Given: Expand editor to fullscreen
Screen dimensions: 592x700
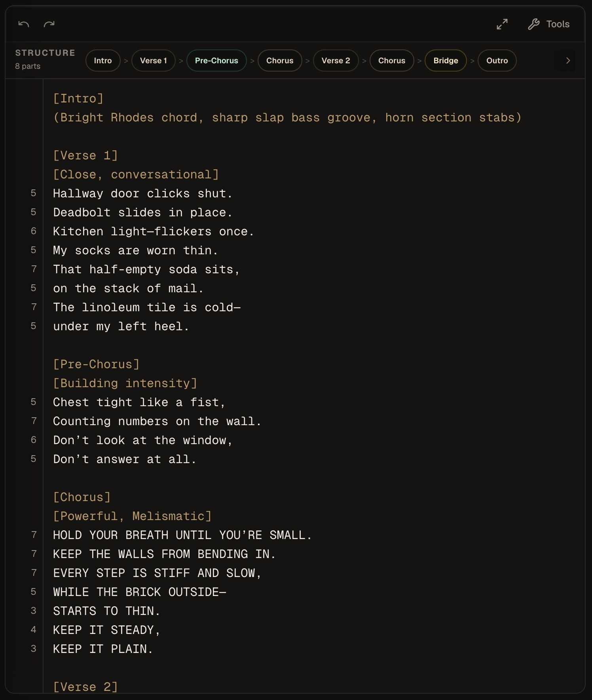Looking at the screenshot, I should 502,24.
